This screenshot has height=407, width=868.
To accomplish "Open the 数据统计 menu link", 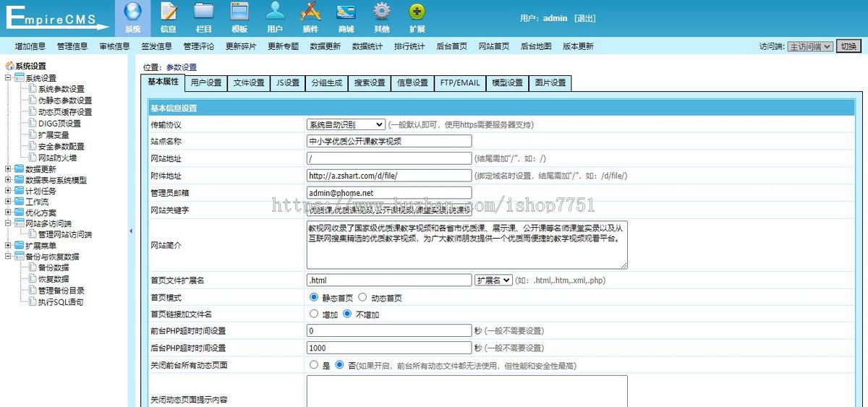I will tap(367, 46).
